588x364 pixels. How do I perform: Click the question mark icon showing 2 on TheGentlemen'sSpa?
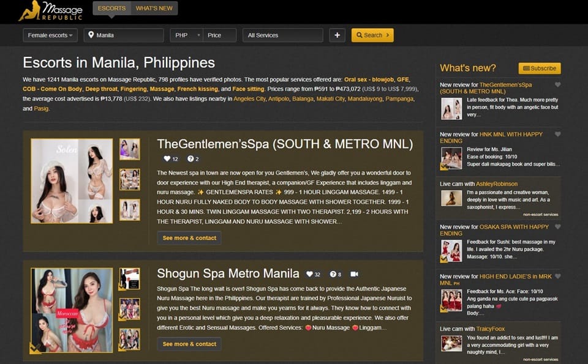[190, 159]
